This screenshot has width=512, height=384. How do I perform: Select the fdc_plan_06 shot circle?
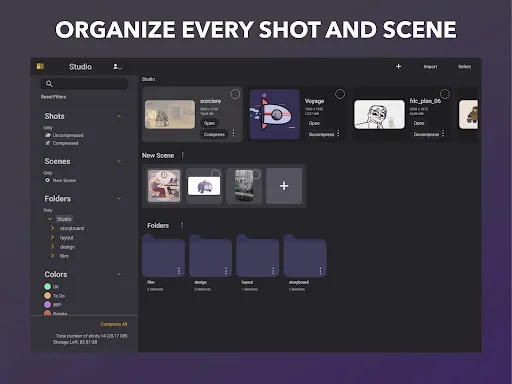(445, 94)
